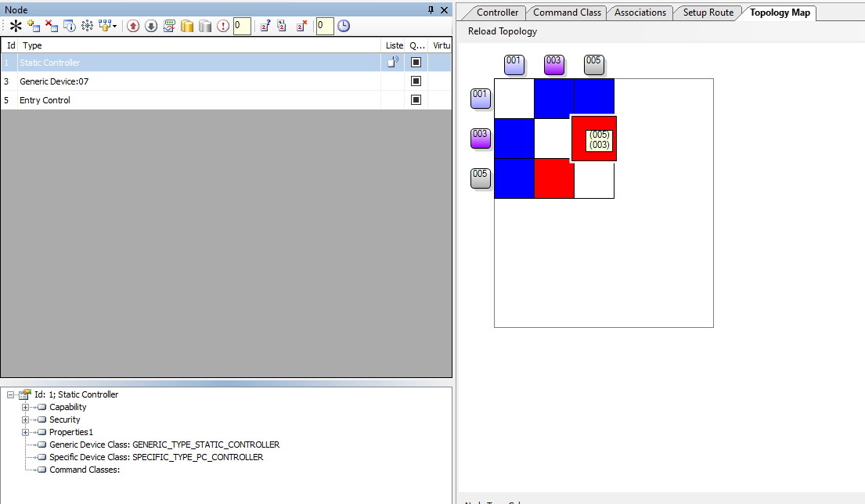
Task: Switch to the Controller tab
Action: tap(497, 13)
